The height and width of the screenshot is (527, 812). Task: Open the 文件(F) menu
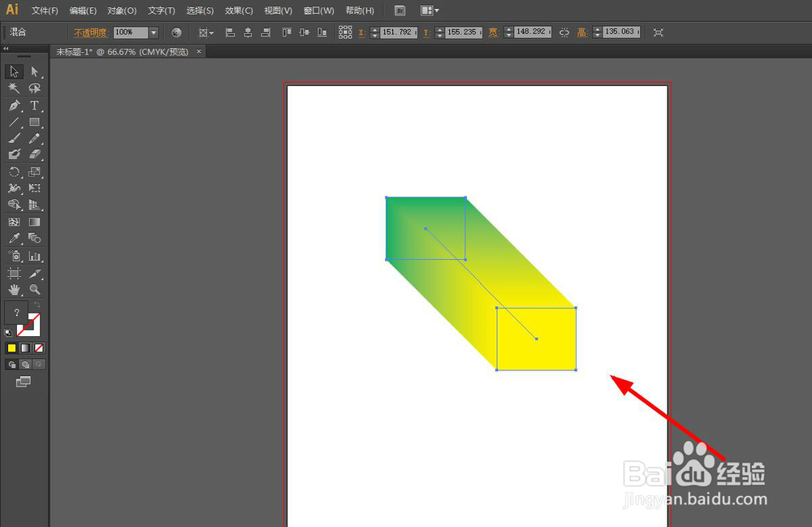(45, 11)
